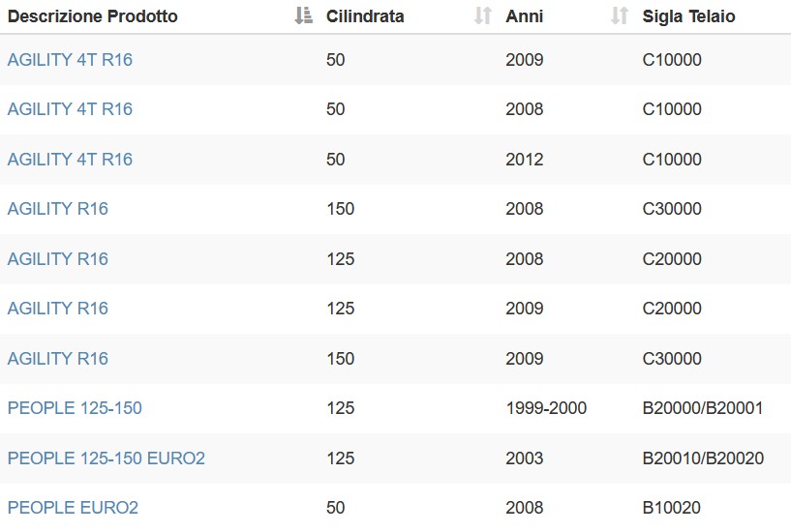Image resolution: width=791 pixels, height=532 pixels.
Task: Sort table by Cilindrata header text
Action: pyautogui.click(x=365, y=16)
